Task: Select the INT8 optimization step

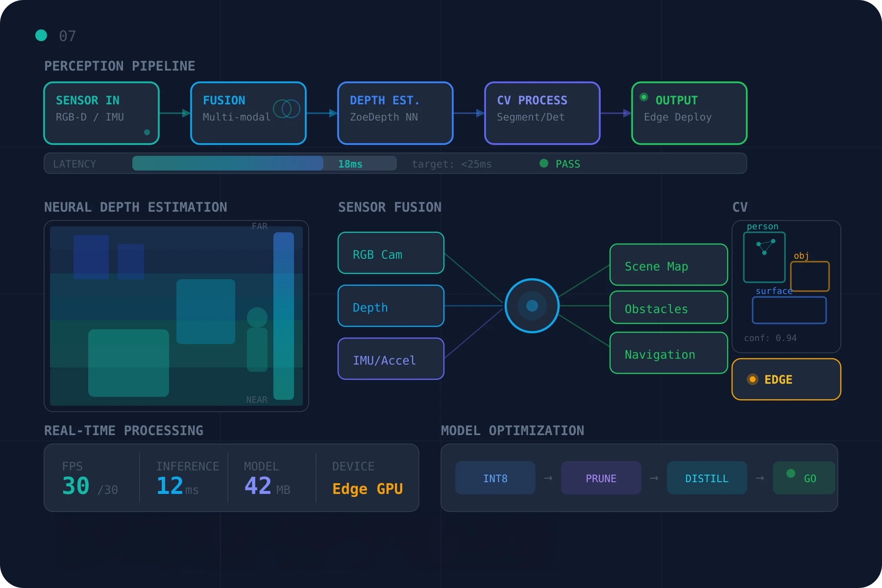Action: pyautogui.click(x=495, y=478)
